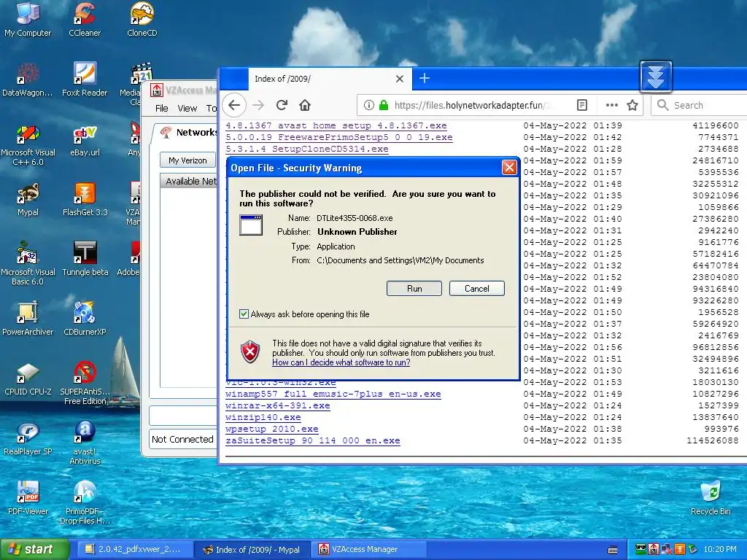Switch to Index of /2009/ - Mypal taskbar item
The height and width of the screenshot is (560, 747).
(252, 550)
